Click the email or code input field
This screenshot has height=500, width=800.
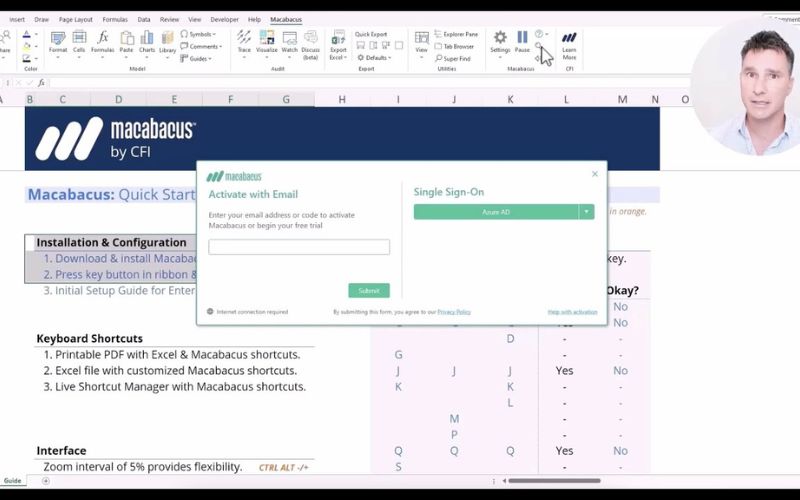299,247
